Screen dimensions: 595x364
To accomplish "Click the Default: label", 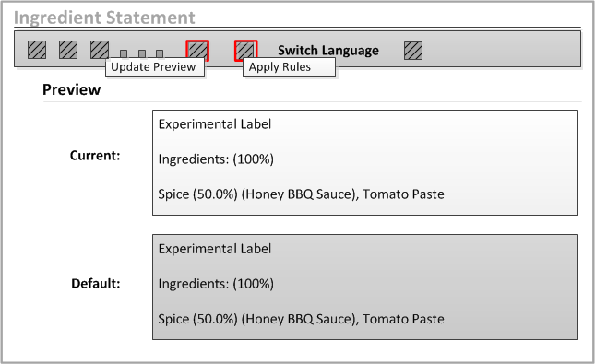I will [96, 284].
